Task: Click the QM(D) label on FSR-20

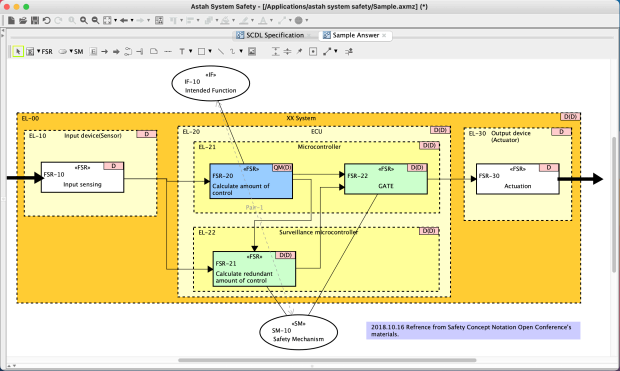Action: [x=282, y=168]
